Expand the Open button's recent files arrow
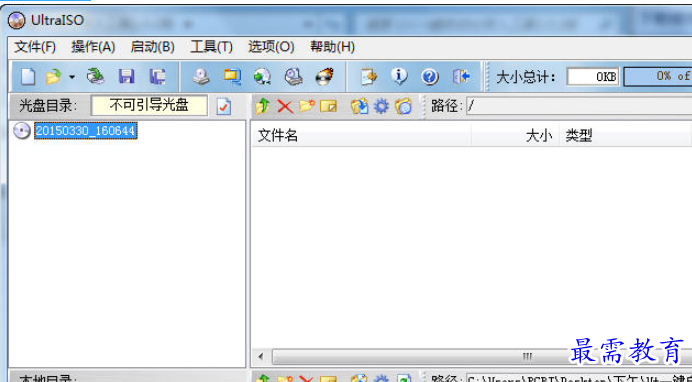 click(71, 77)
